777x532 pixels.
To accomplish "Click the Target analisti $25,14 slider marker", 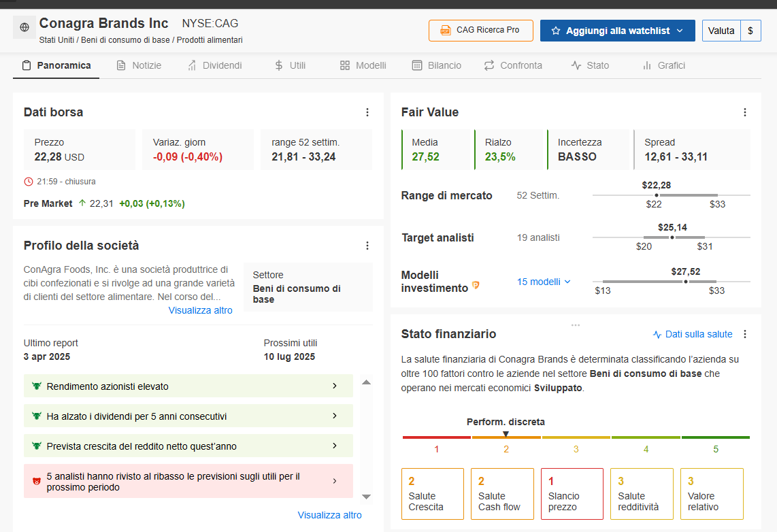I will click(672, 237).
